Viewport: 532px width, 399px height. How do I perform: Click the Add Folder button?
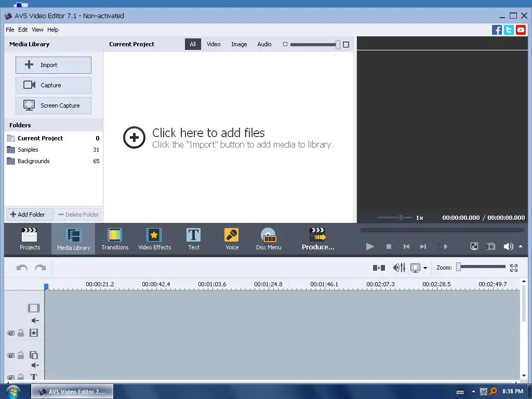point(29,215)
